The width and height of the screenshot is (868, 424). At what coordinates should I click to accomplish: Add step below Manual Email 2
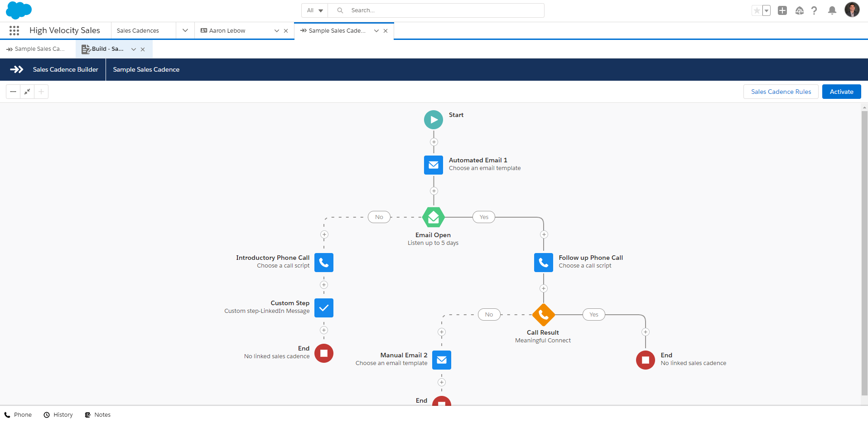pos(442,382)
